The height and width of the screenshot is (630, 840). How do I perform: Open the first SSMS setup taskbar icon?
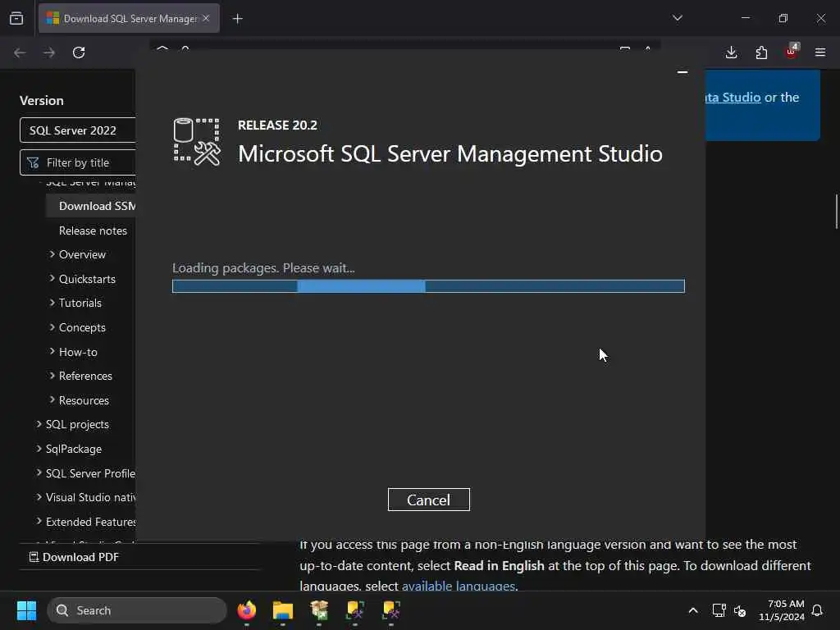click(355, 610)
